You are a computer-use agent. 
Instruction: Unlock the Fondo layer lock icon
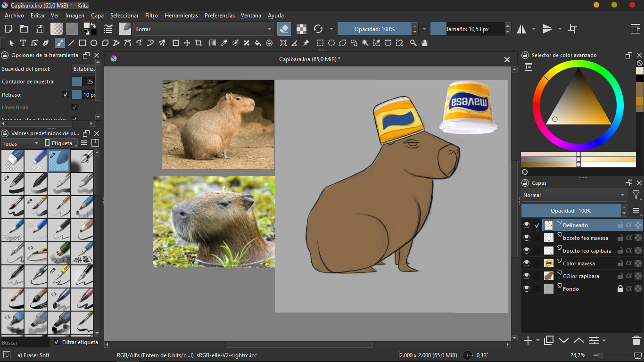[x=620, y=288]
